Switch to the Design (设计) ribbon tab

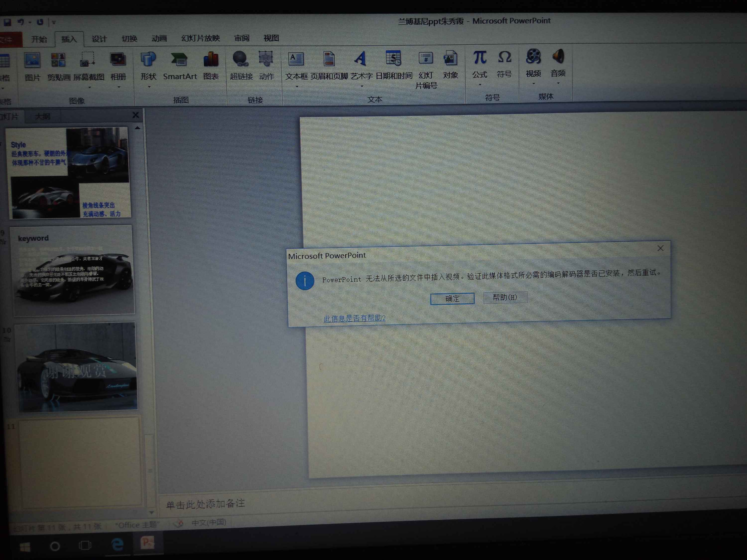point(99,39)
